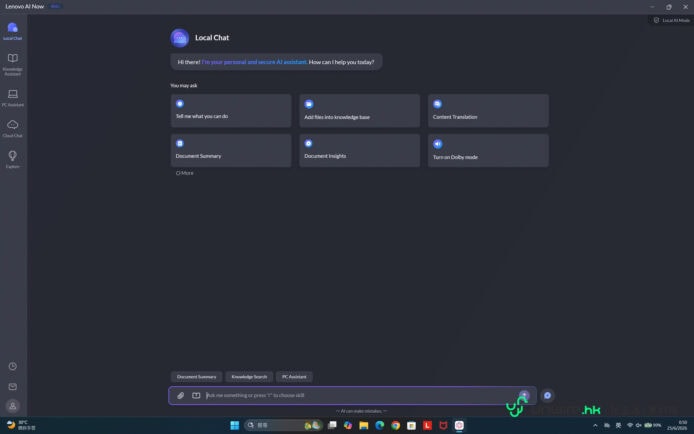Switch to Cloud Chat in sidebar
This screenshot has width=694, height=434.
[12, 129]
